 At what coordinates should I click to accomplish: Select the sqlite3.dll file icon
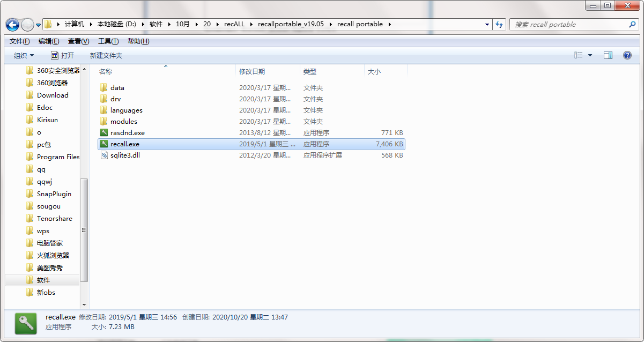[x=104, y=155]
